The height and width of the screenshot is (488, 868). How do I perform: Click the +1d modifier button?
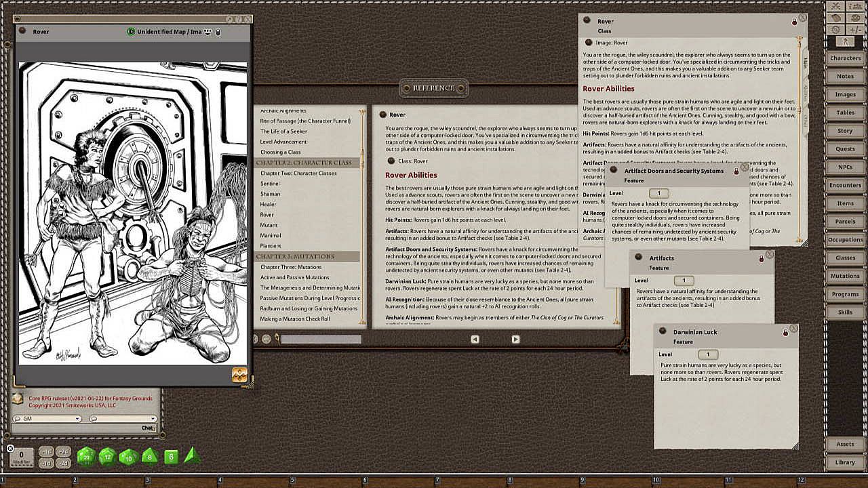[46, 451]
